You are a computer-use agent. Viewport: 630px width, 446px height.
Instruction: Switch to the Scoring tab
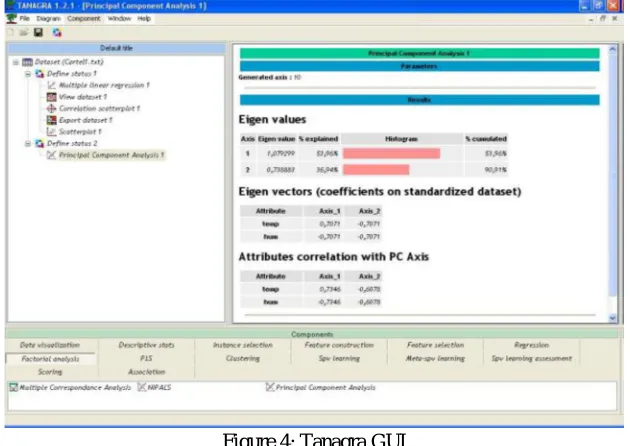50,372
